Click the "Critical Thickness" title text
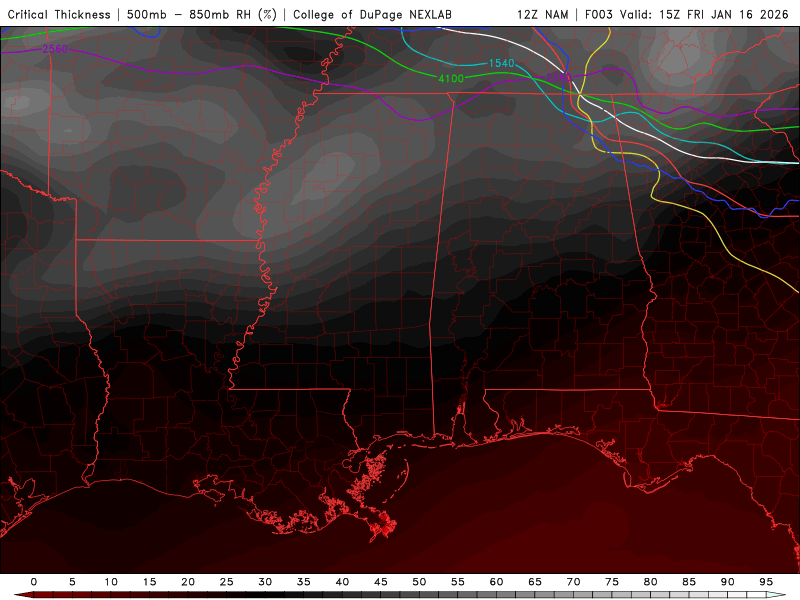The image size is (800, 600). [59, 14]
